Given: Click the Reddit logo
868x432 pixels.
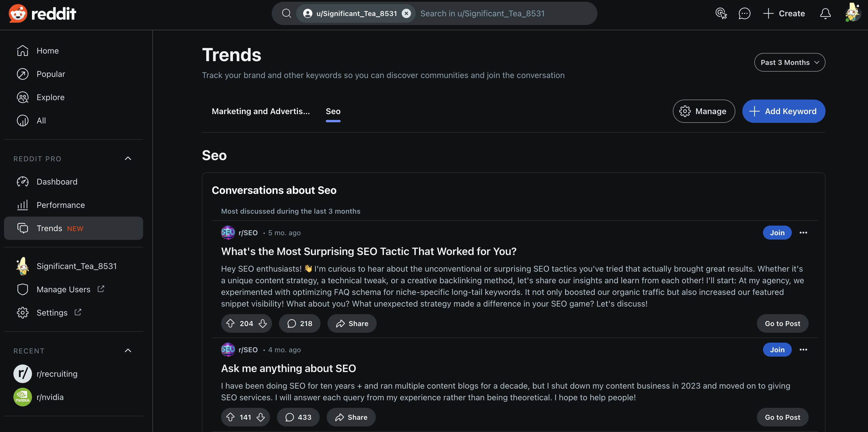Looking at the screenshot, I should (42, 13).
